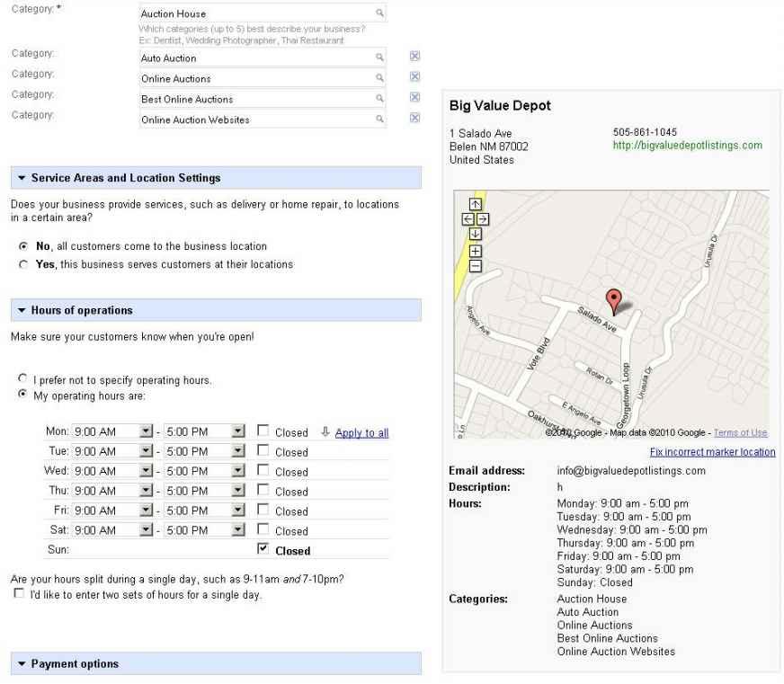Enable two sets of hours for single day
Screen dimensions: 784x684
[x=19, y=594]
